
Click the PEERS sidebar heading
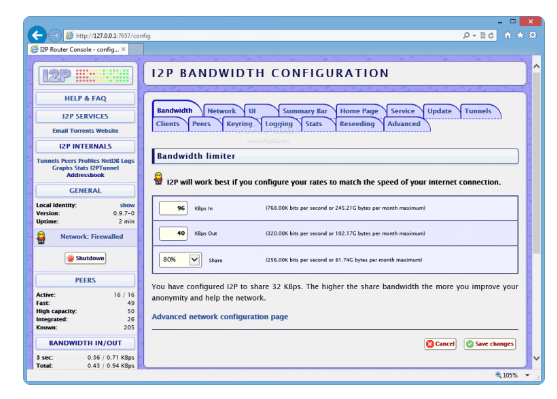click(85, 280)
